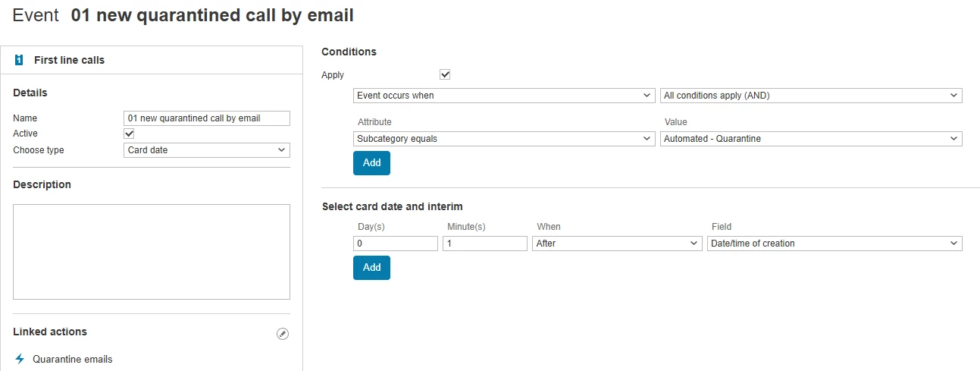Click the Name input field
980x371 pixels.
coord(207,118)
